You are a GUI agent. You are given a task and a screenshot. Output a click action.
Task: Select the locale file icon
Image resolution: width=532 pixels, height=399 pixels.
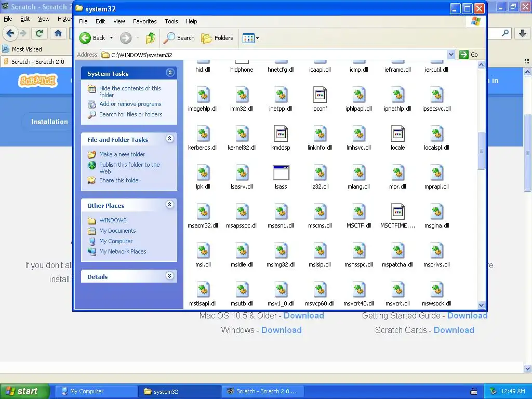point(397,134)
